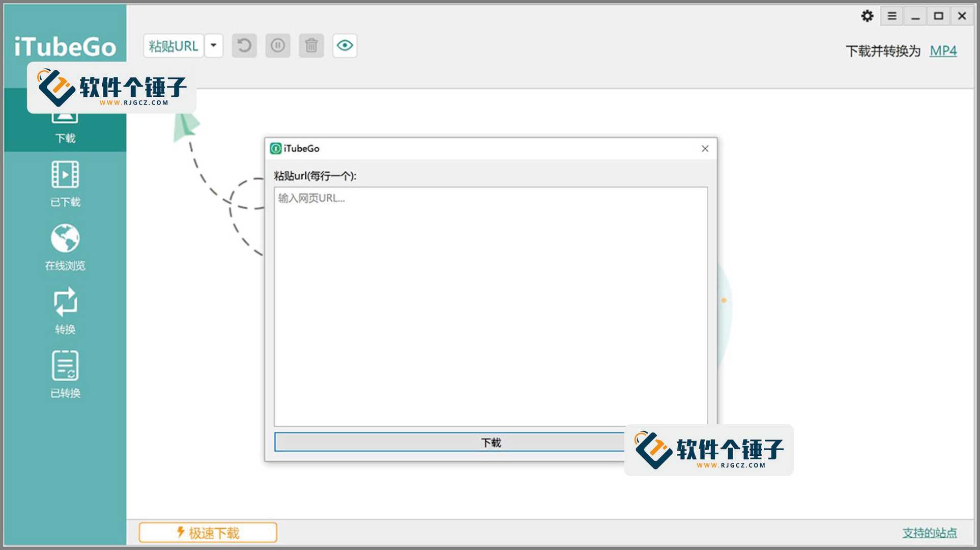Image resolution: width=980 pixels, height=550 pixels.
Task: Open the 已下载 film icon tab
Action: tap(65, 184)
